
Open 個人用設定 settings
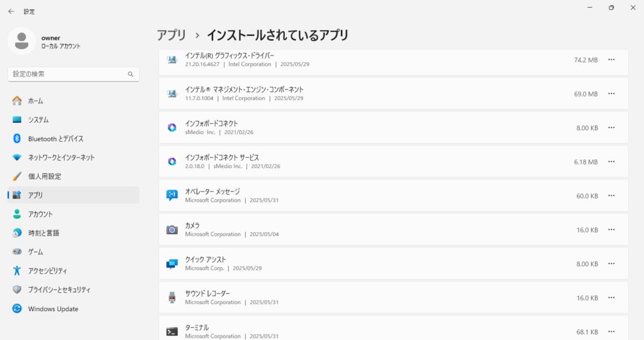[74, 176]
